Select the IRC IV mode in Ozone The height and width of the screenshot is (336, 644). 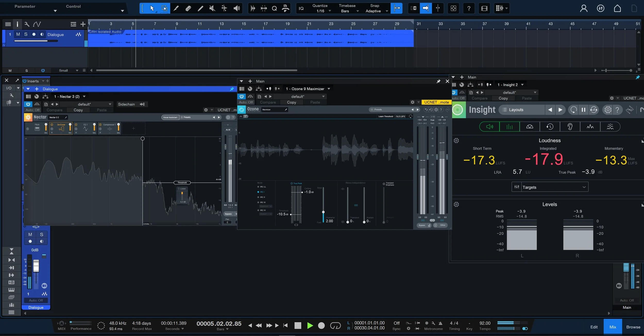coord(261,210)
